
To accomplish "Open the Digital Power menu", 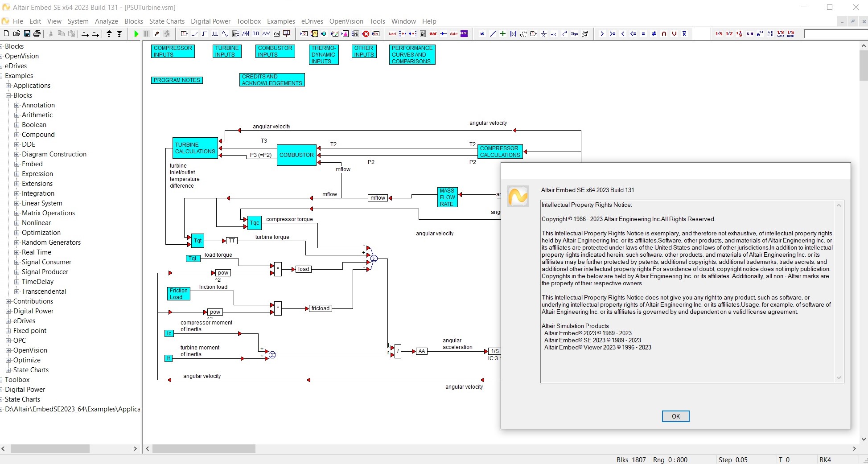I will [x=210, y=21].
